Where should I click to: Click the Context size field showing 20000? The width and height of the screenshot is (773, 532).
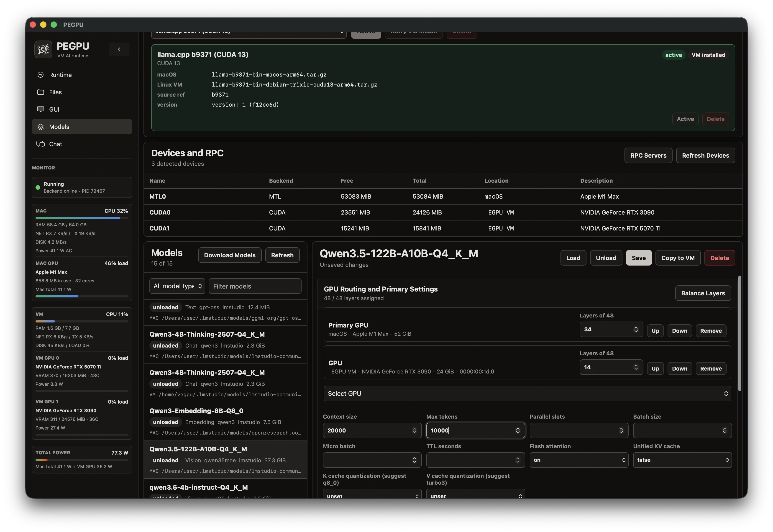[372, 430]
